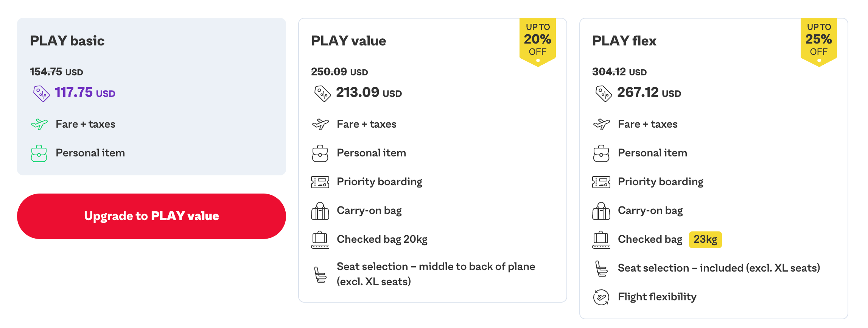Select the PLAY flex fare card title
Viewport: 868px width, 328px height.
(x=624, y=41)
